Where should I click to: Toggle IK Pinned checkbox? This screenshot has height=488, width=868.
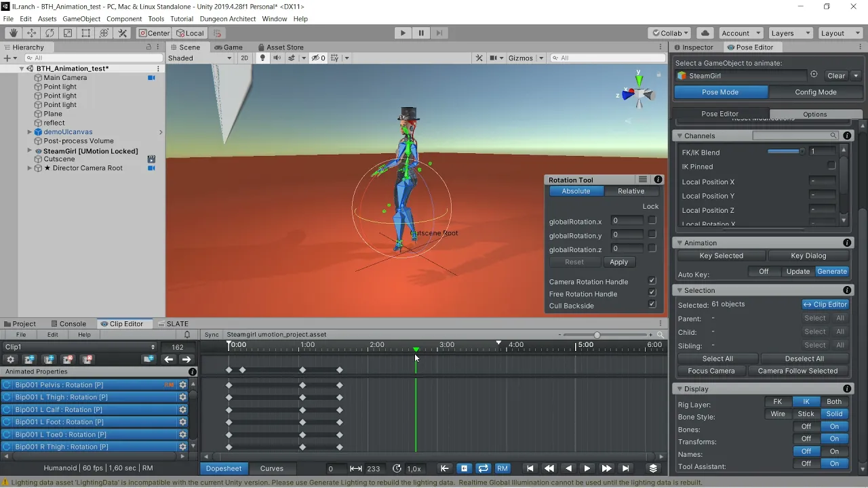pyautogui.click(x=831, y=166)
